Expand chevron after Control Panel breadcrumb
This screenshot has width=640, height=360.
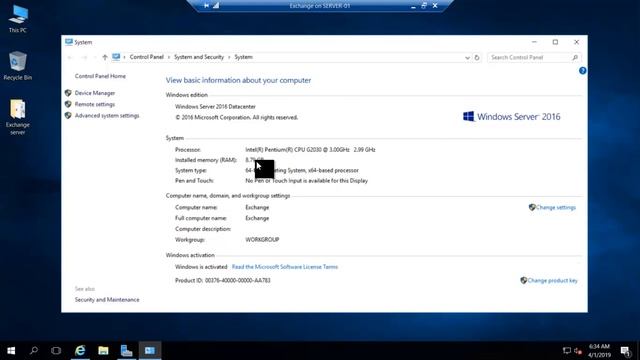pyautogui.click(x=169, y=57)
